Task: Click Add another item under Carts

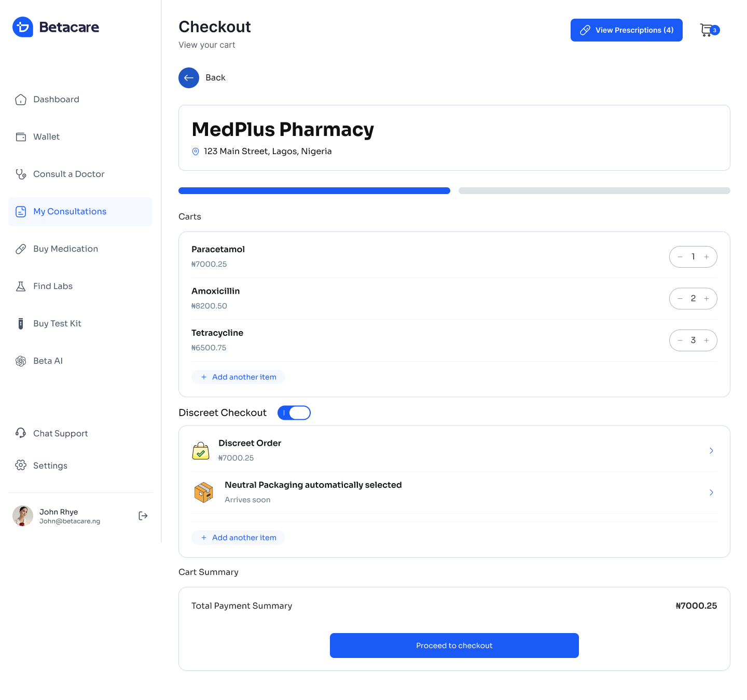Action: click(x=238, y=377)
